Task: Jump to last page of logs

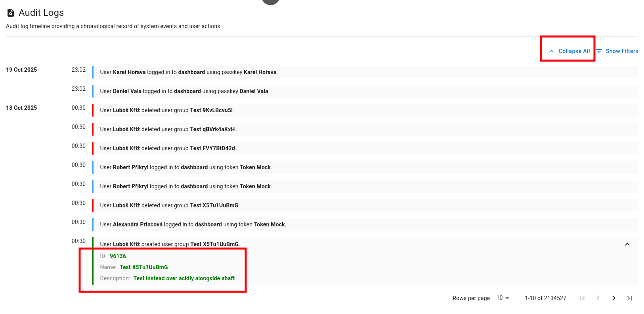Action: 629,298
